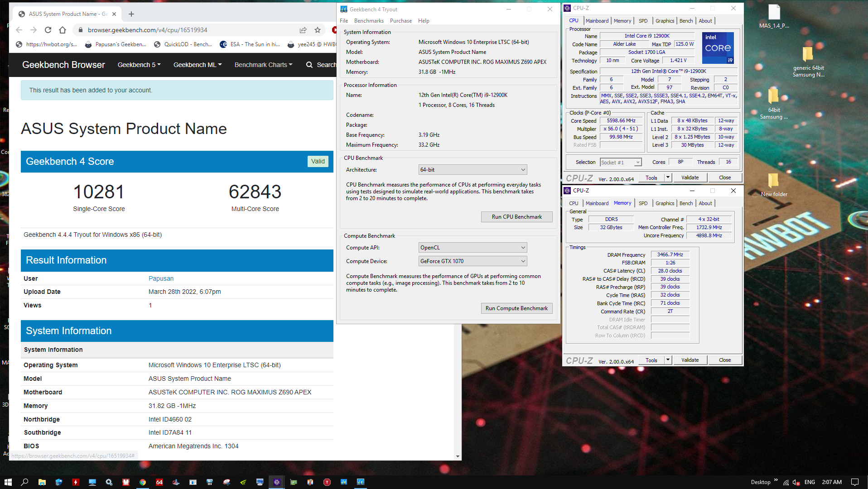Open the hwbot.org bookmark
The height and width of the screenshot is (489, 868).
47,44
